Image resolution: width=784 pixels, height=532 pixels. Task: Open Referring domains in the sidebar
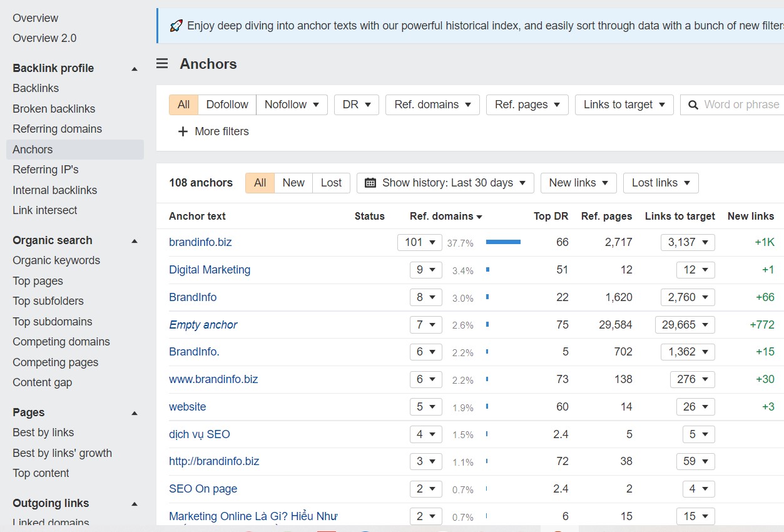click(57, 129)
